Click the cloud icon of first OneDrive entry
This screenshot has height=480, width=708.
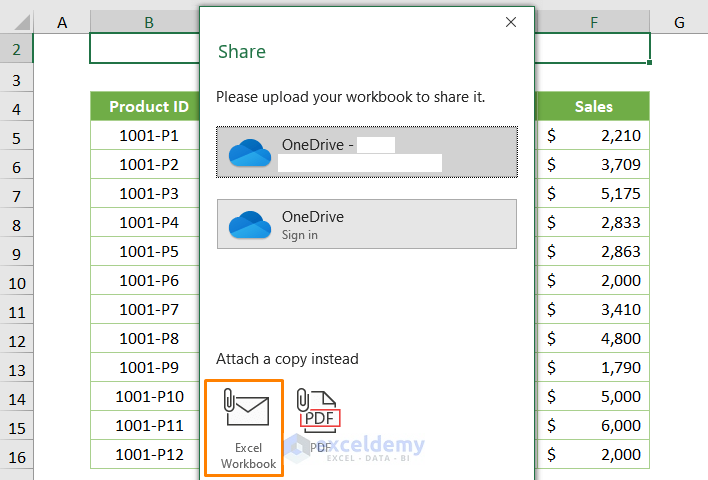coord(250,153)
